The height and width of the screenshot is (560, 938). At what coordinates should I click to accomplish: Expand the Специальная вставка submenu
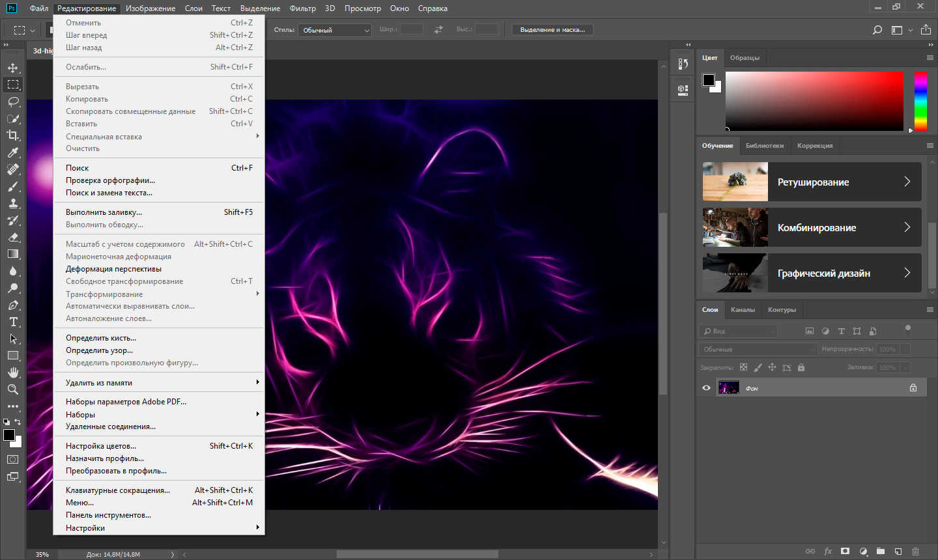pos(159,136)
